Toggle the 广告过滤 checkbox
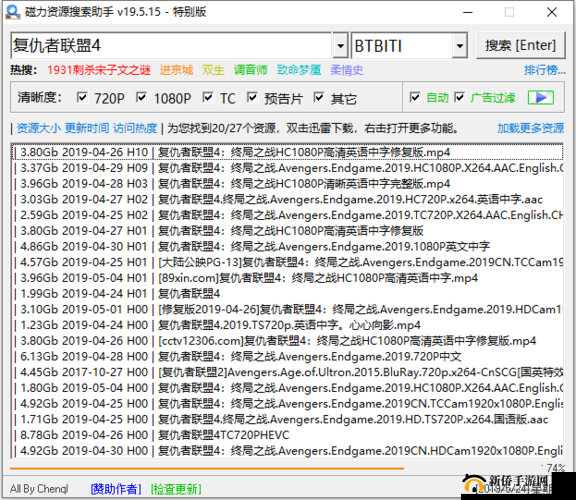 tap(460, 97)
